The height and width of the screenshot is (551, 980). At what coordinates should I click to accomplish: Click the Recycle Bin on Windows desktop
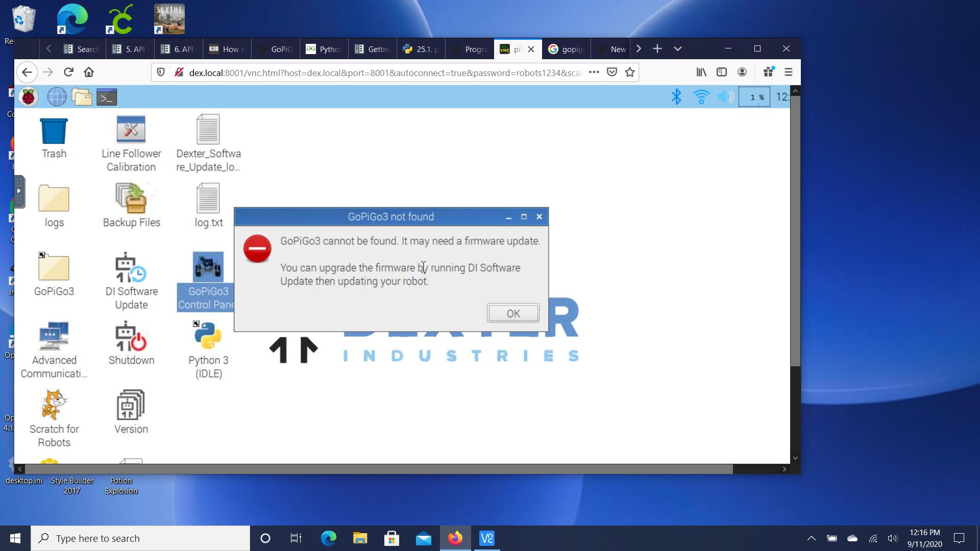pyautogui.click(x=23, y=19)
